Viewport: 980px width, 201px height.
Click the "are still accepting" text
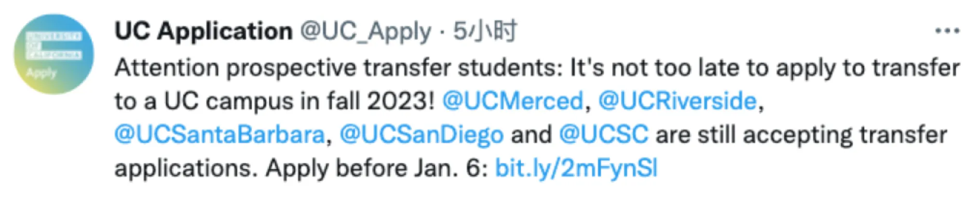(x=753, y=135)
